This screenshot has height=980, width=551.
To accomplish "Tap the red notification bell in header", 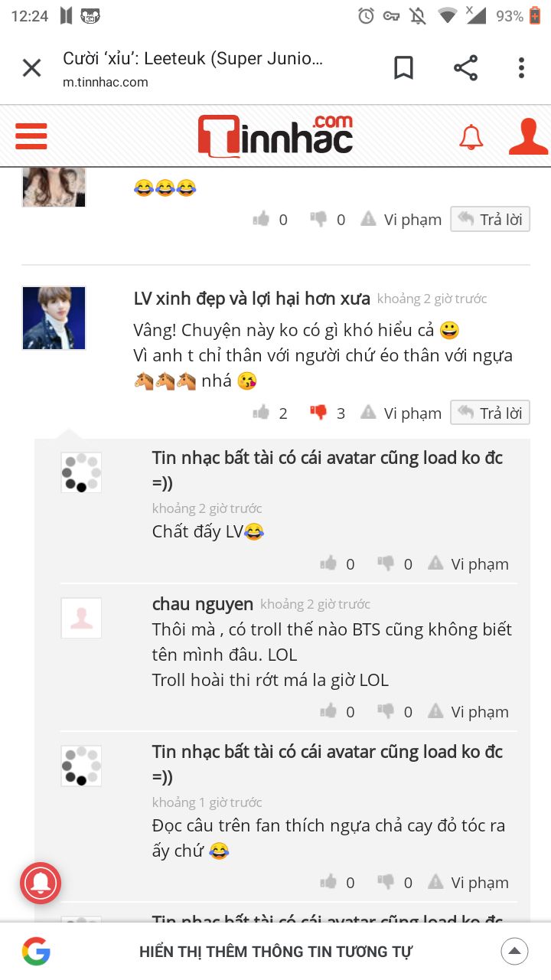I will pyautogui.click(x=471, y=137).
